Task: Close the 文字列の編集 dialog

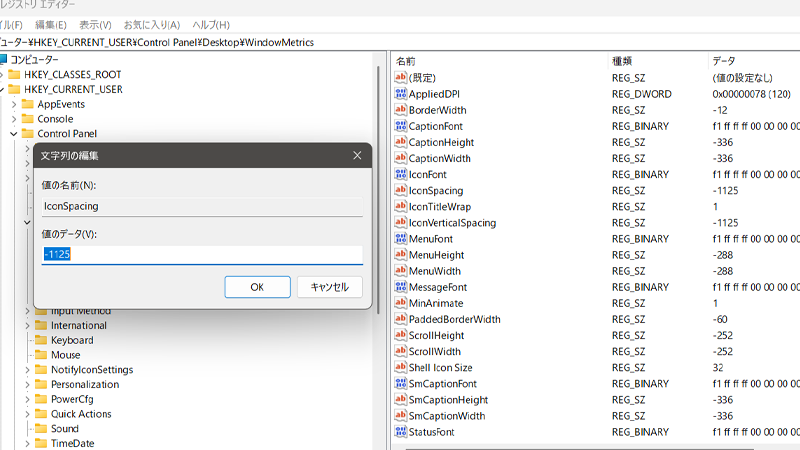Action: (357, 155)
